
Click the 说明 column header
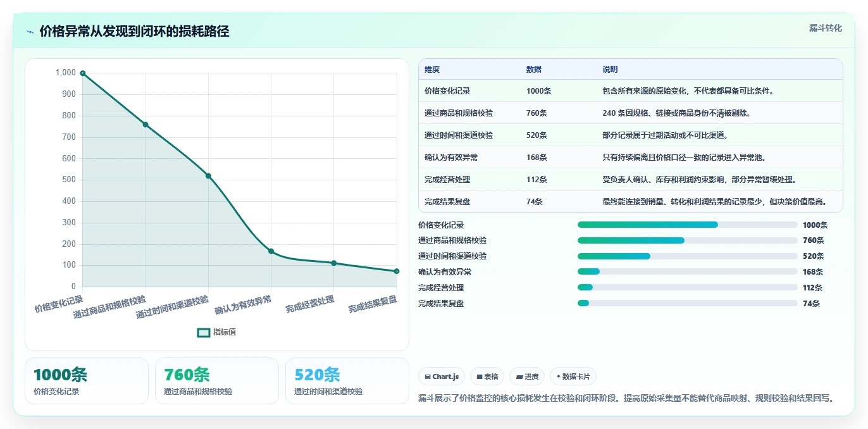(610, 70)
